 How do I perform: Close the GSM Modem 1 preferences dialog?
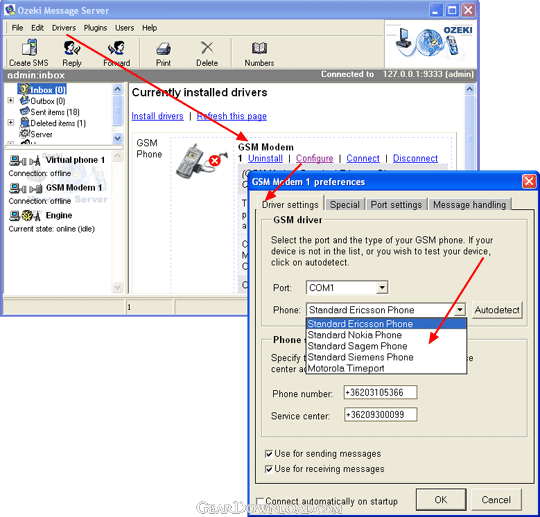pyautogui.click(x=529, y=181)
